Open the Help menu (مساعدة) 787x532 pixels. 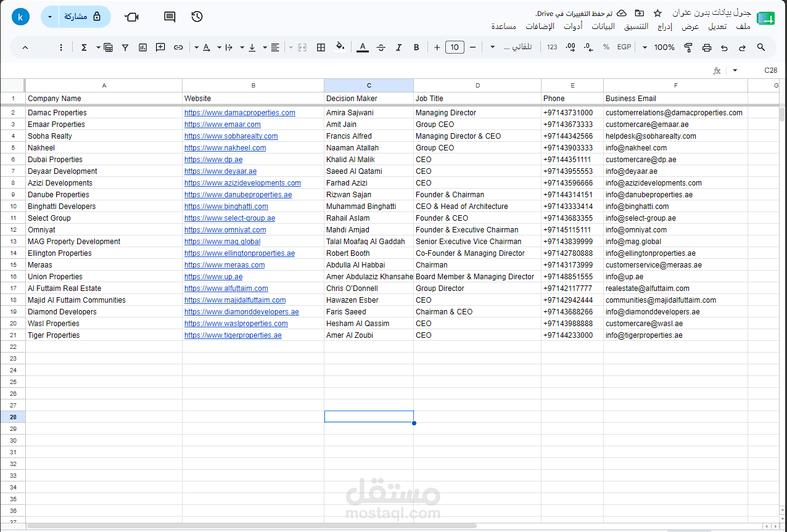504,27
